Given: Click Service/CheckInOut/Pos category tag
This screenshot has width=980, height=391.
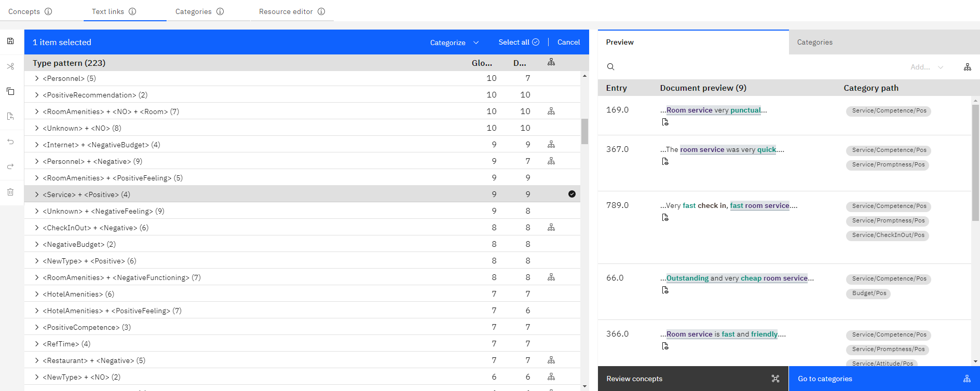Looking at the screenshot, I should click(x=888, y=235).
